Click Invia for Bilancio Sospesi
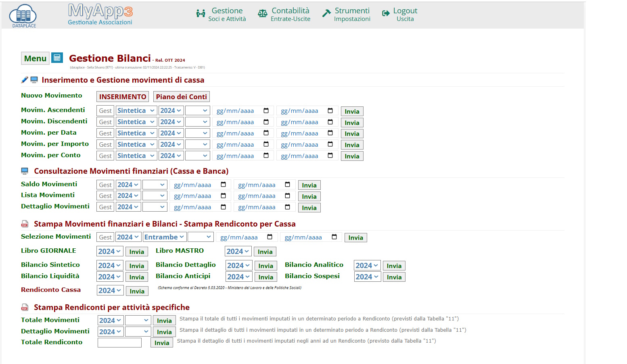 click(x=394, y=277)
